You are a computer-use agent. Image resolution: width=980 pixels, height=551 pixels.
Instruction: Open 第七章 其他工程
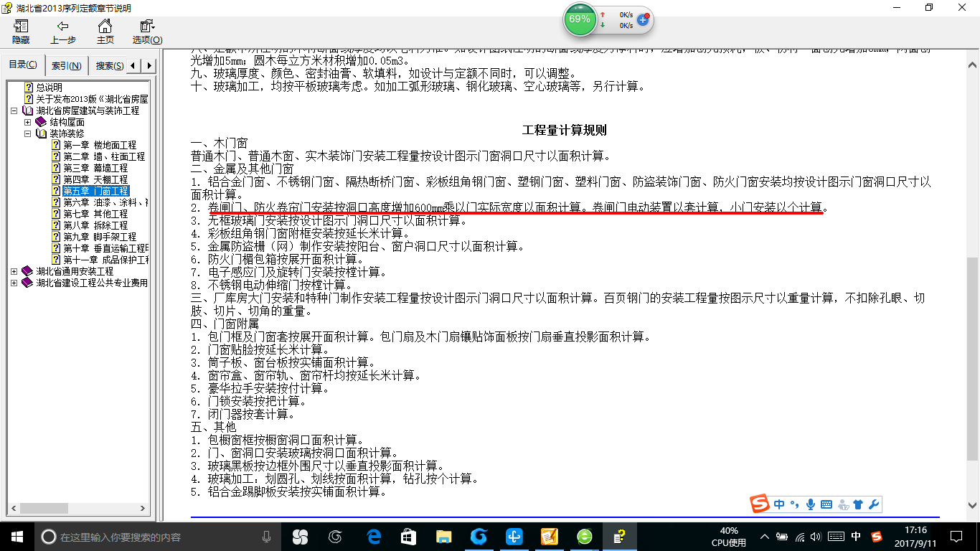click(x=95, y=214)
